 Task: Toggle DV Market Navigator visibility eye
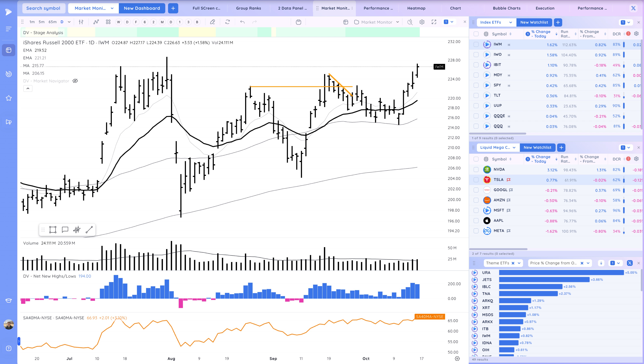(x=75, y=81)
